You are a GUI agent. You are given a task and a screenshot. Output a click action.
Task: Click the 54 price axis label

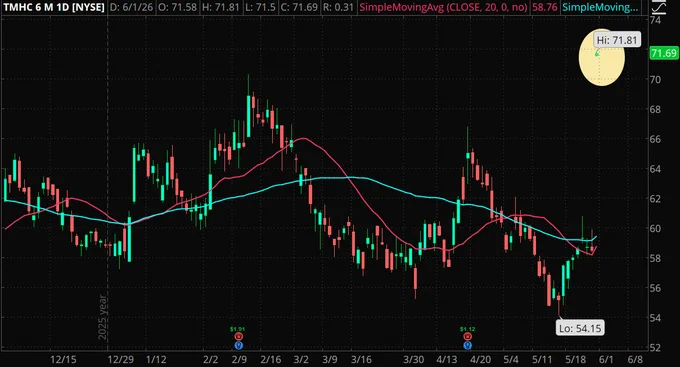click(655, 318)
